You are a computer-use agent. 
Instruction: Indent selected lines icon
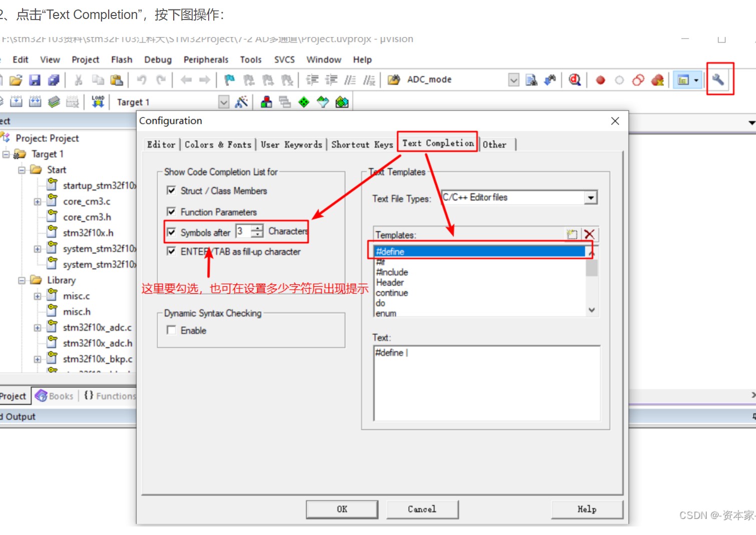coord(312,80)
